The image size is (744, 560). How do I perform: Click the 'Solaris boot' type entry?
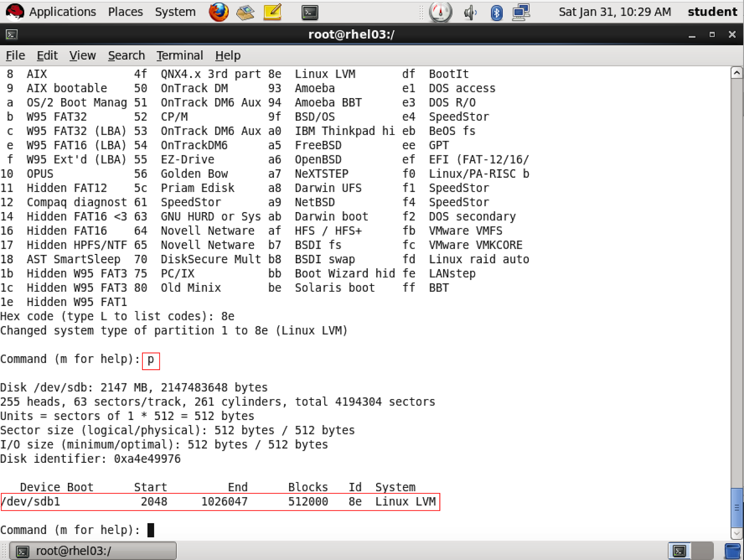[335, 288]
